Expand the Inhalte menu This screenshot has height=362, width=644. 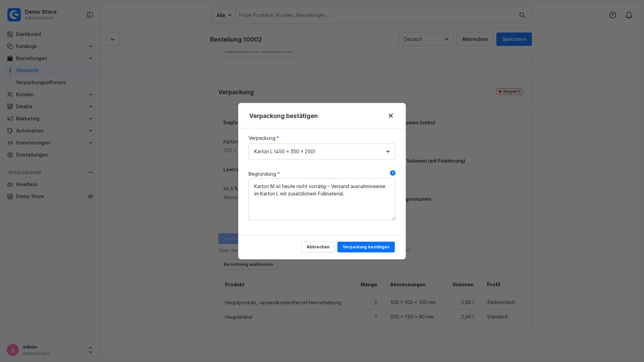[50, 107]
